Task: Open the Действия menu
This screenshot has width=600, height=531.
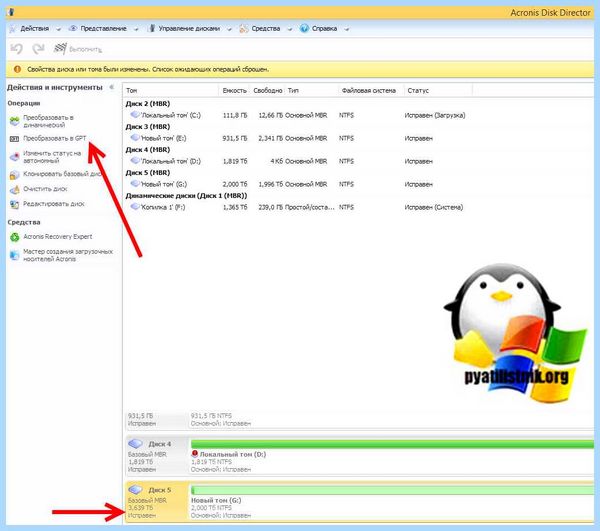Action: tap(34, 29)
